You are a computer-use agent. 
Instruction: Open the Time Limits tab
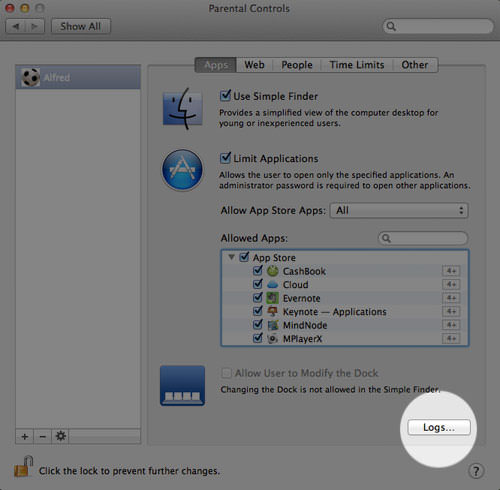[357, 65]
